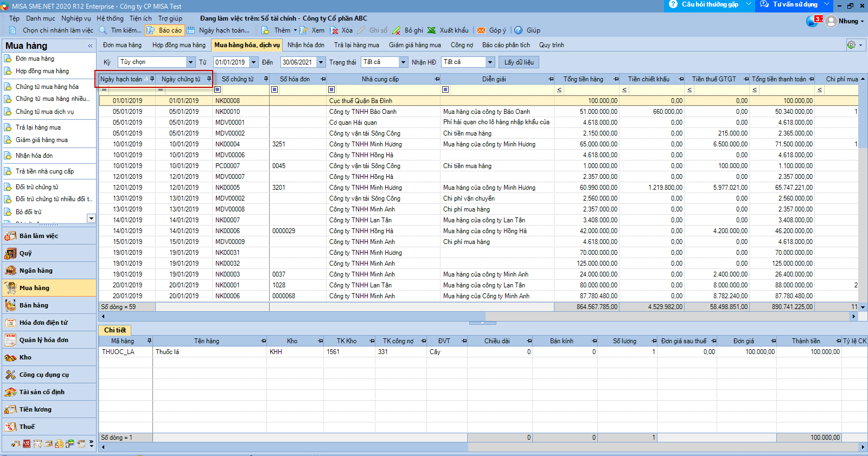Switch to the Nhận hóa đơn tab
The image size is (868, 456).
[306, 45]
